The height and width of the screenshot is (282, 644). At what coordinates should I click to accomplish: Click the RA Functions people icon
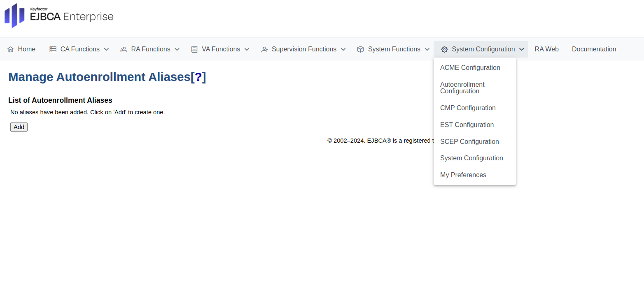(x=124, y=49)
